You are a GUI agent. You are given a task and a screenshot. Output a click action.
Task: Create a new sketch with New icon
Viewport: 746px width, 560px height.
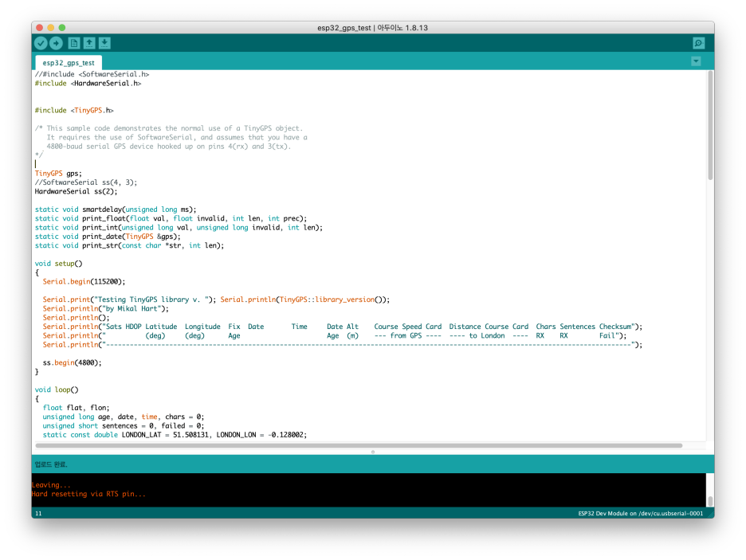click(74, 43)
